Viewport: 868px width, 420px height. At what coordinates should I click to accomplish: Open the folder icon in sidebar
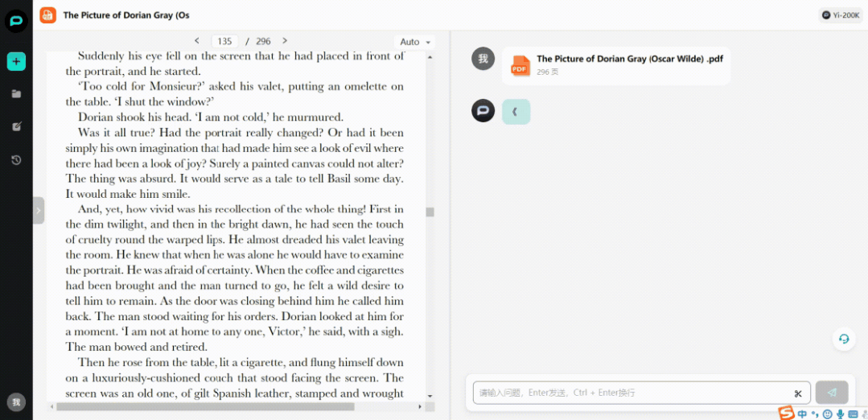pyautogui.click(x=16, y=93)
